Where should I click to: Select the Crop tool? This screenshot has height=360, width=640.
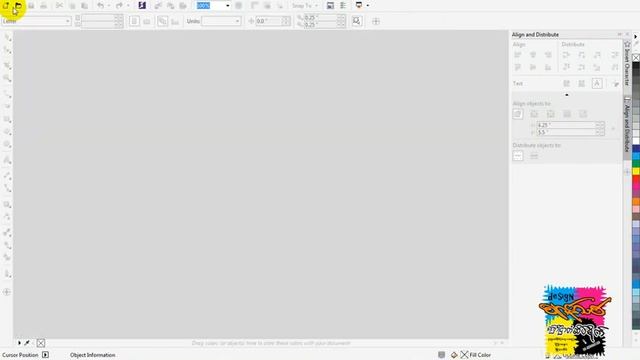pyautogui.click(x=7, y=66)
